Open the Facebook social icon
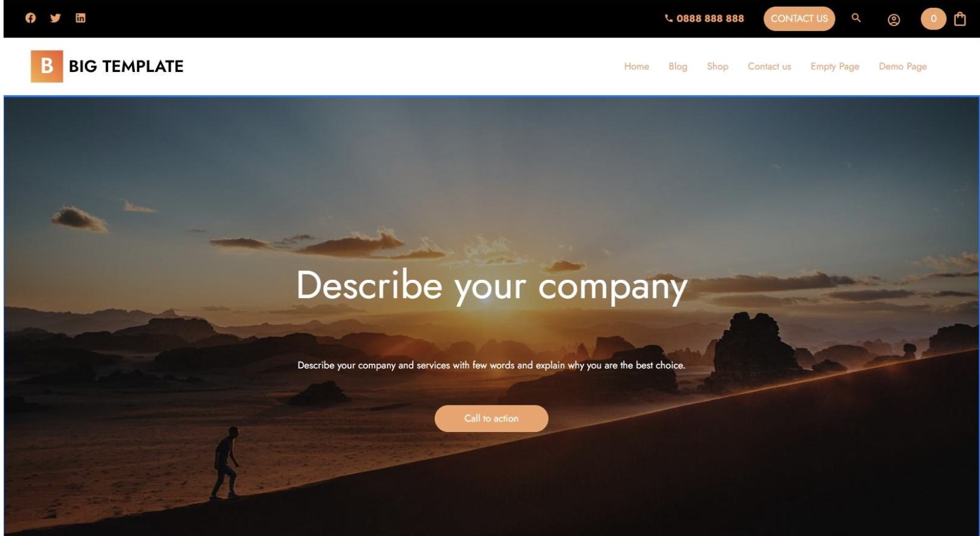The width and height of the screenshot is (980, 536). pyautogui.click(x=30, y=18)
